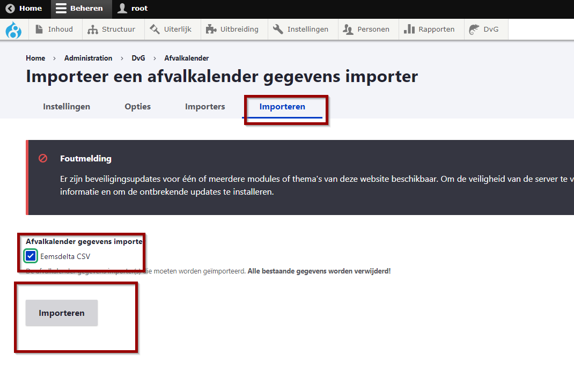
Task: Switch to the Opties tab
Action: tap(138, 107)
